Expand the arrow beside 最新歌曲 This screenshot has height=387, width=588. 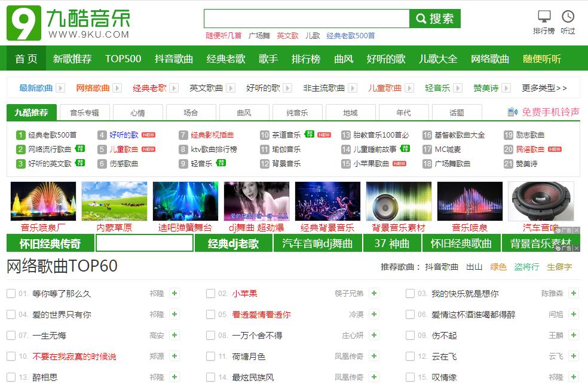(60, 88)
